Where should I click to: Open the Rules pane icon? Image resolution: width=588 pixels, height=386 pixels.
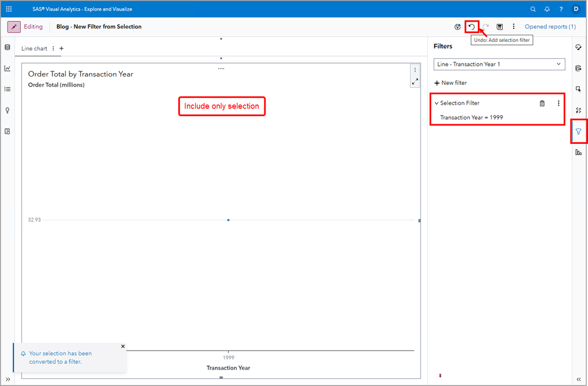tap(579, 110)
